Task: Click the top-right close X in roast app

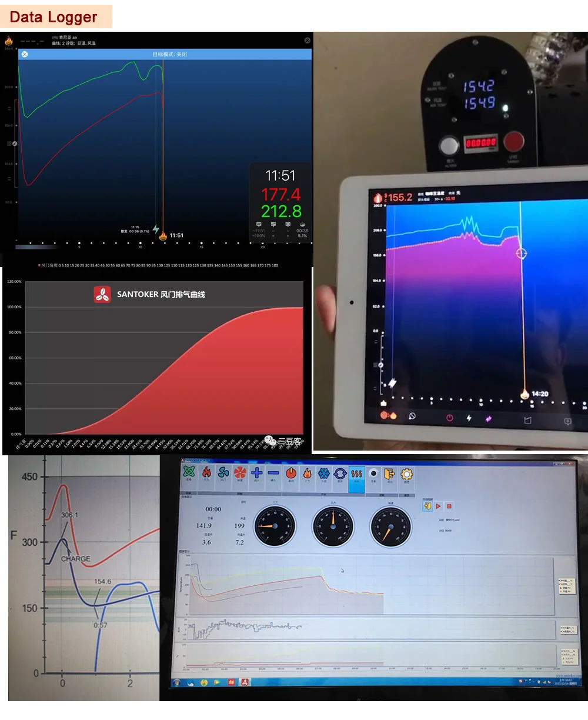Action: pos(307,40)
